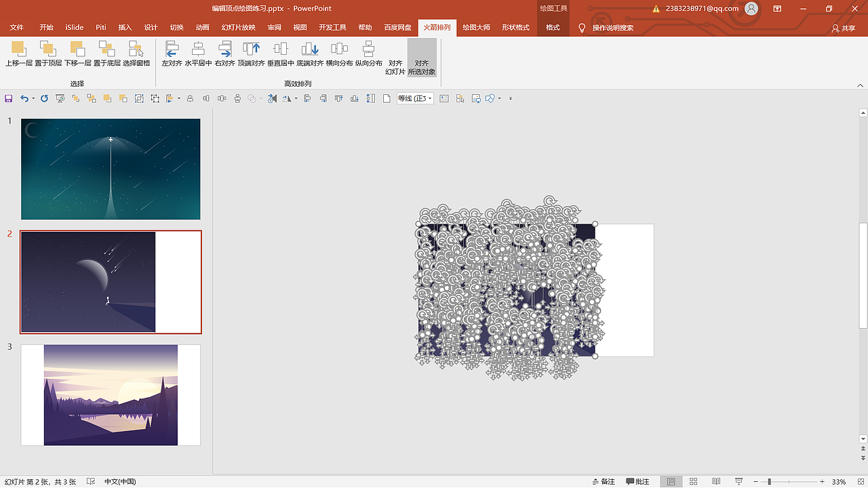Screen dimensions: 868x488
Task: Click the shapes icon in quick toolbar
Action: pos(490,98)
